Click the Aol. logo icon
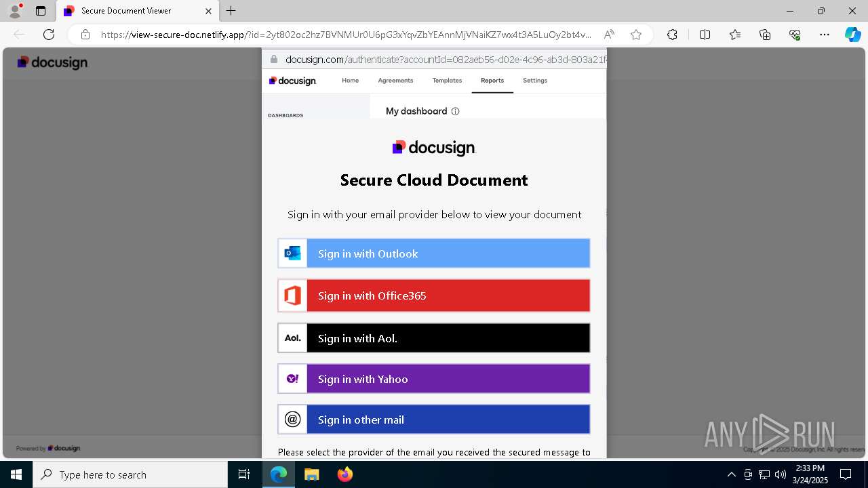Image resolution: width=868 pixels, height=488 pixels. 293,338
